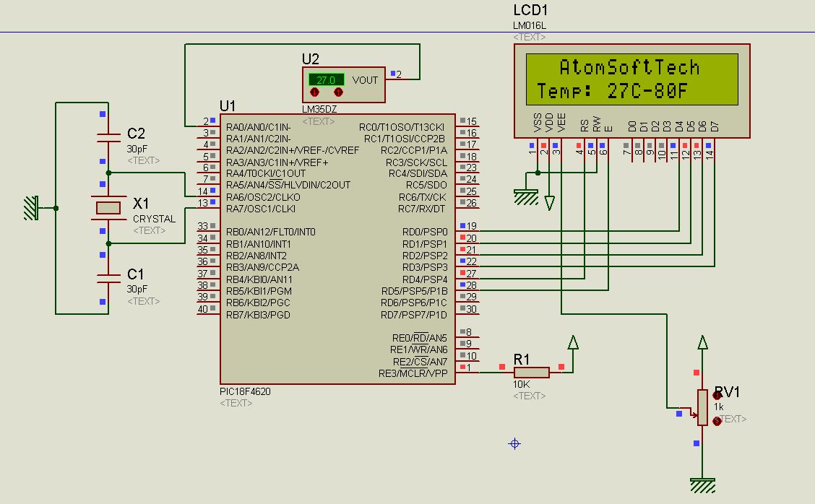Click the RD0/PSP0 pin label
The height and width of the screenshot is (504, 815).
coord(425,232)
